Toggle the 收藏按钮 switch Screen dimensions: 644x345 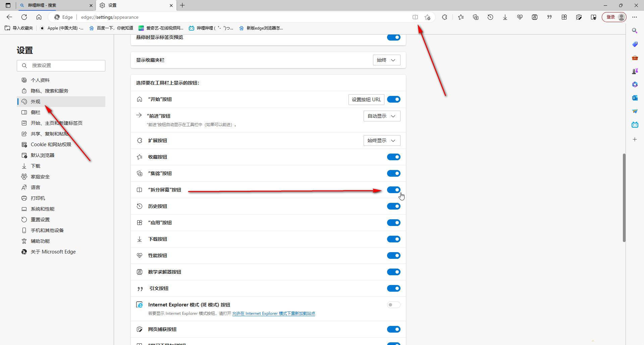(x=394, y=157)
